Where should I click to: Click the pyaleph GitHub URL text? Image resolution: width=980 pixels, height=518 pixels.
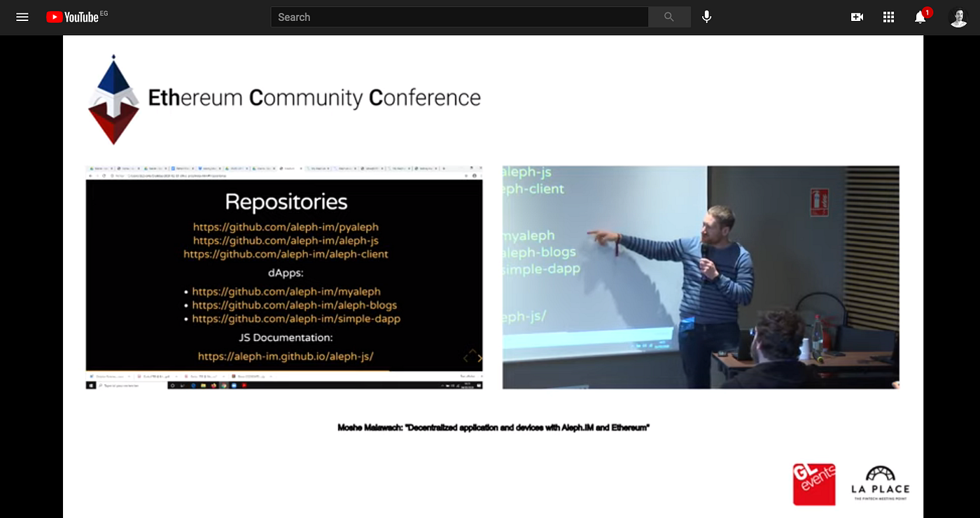point(286,227)
